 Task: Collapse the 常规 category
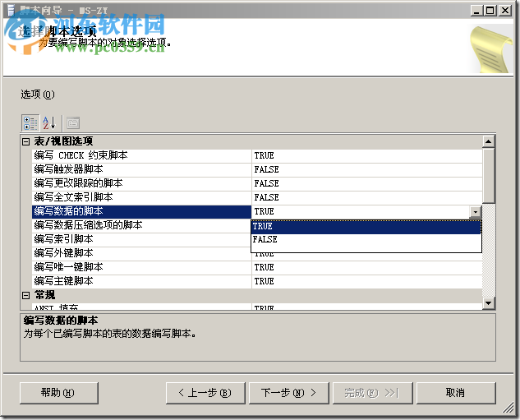pyautogui.click(x=25, y=295)
